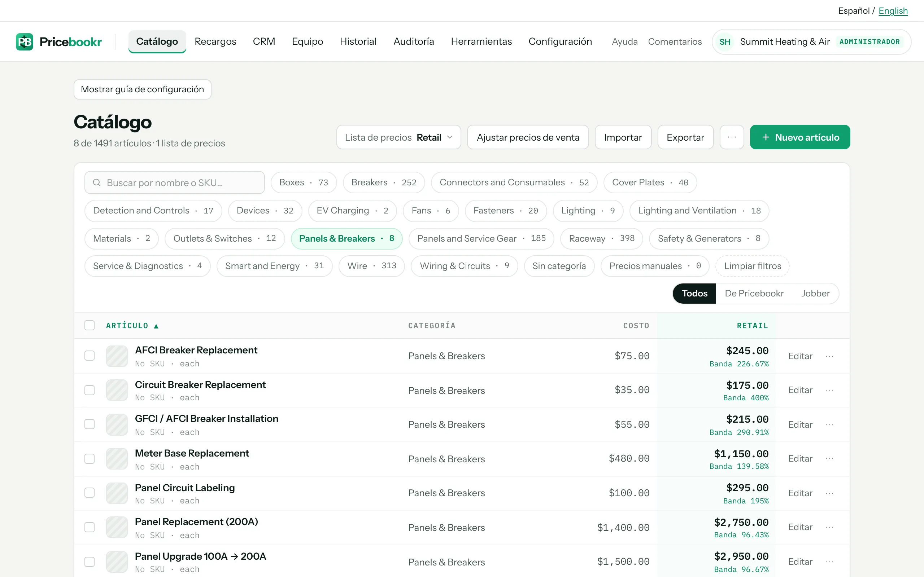Click the Nuevo artículo button
The height and width of the screenshot is (577, 924).
pyautogui.click(x=800, y=137)
